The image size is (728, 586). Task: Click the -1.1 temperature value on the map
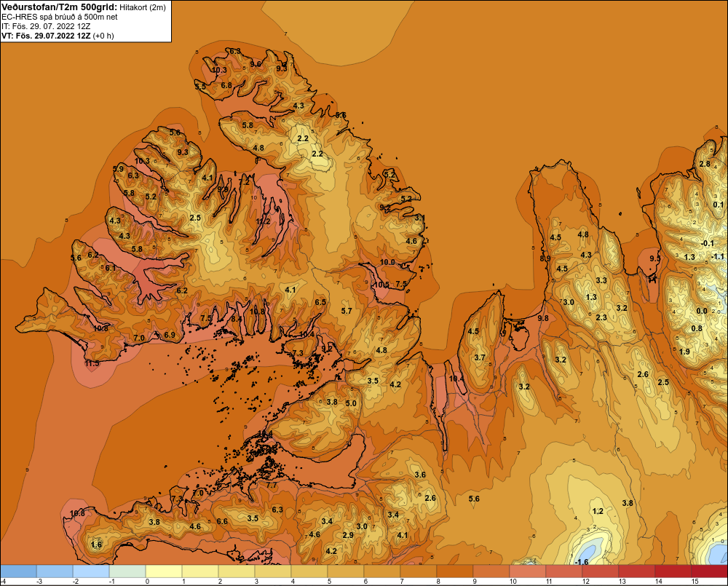717,256
